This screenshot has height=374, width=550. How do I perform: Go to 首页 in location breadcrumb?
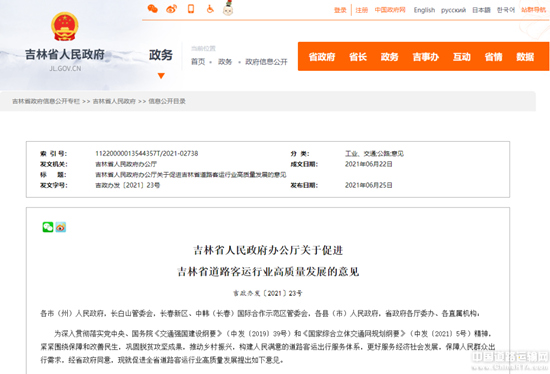(198, 62)
